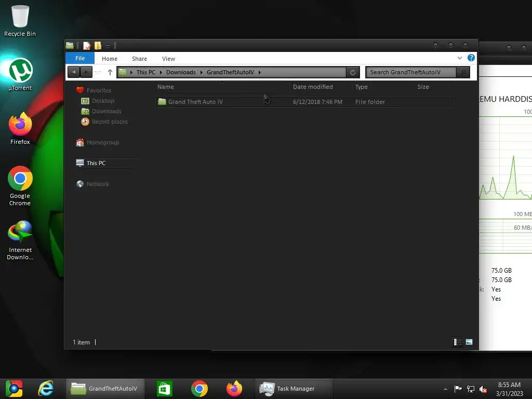Open Internet Explorer from the taskbar

point(46,389)
